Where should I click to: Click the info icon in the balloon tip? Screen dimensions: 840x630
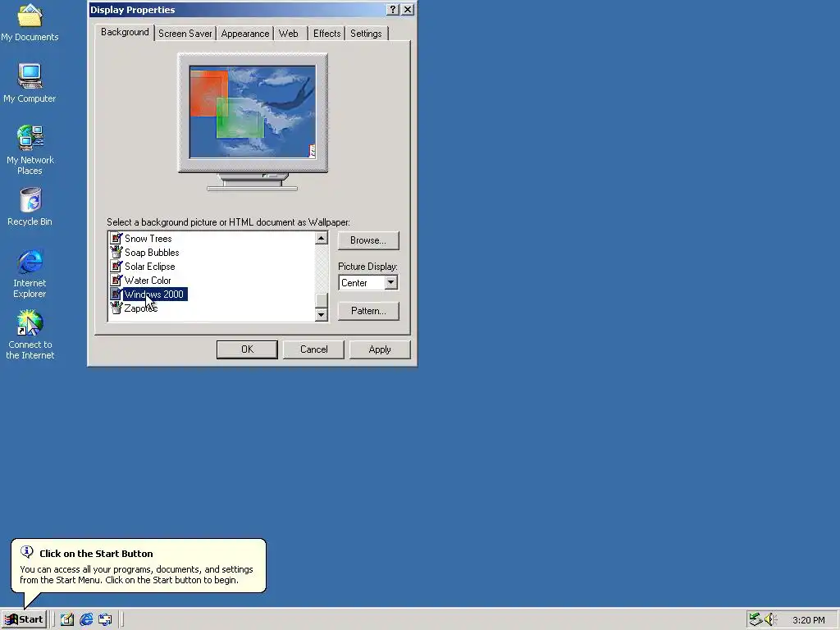(27, 552)
